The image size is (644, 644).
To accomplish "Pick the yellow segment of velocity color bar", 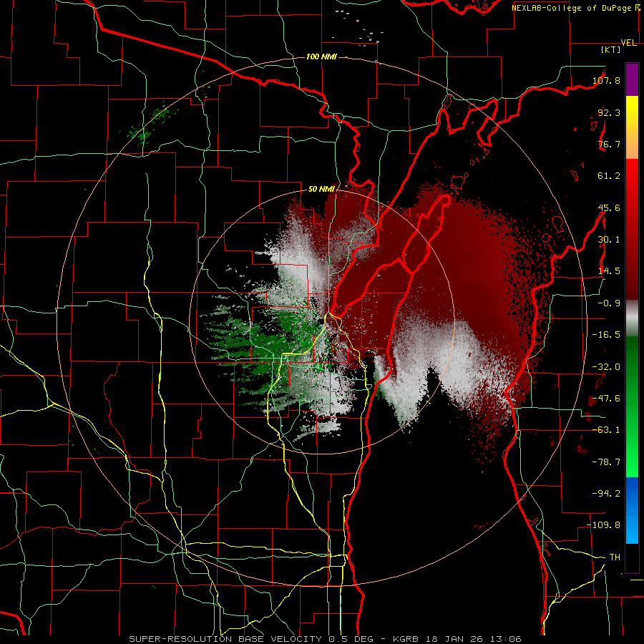I will [632, 111].
